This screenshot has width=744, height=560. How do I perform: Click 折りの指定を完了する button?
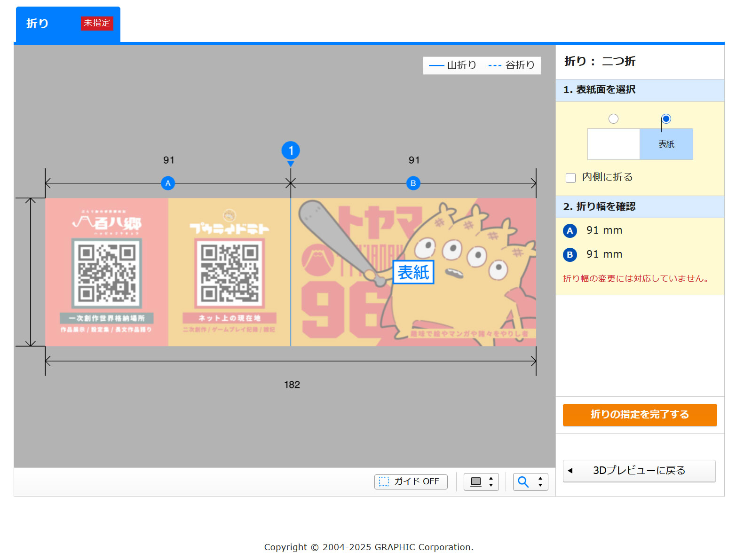pyautogui.click(x=640, y=415)
